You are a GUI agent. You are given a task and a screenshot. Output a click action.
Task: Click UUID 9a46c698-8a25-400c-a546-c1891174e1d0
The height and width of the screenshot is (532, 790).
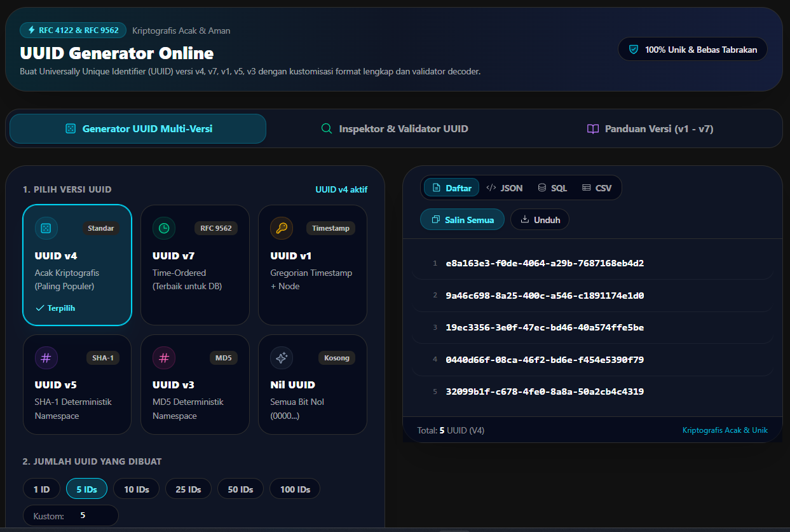tap(545, 296)
